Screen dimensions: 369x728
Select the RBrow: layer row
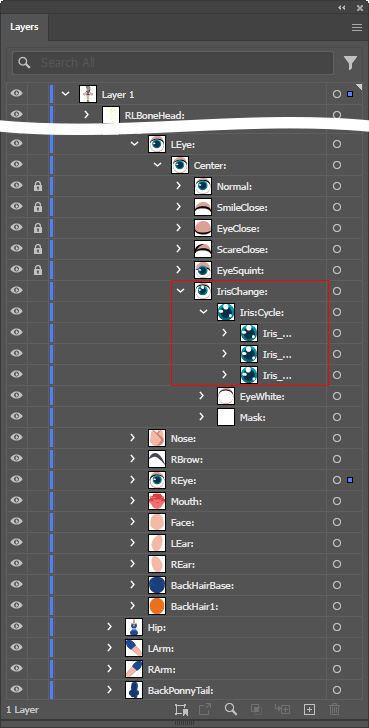184,459
